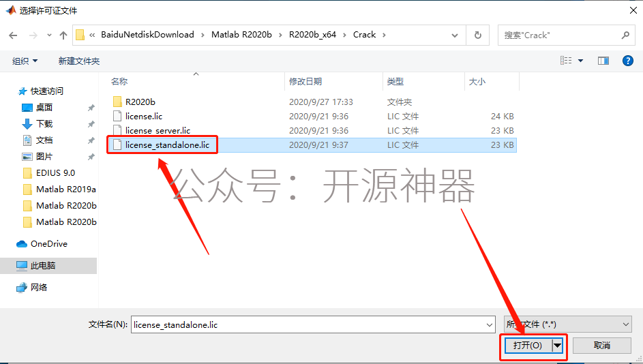The height and width of the screenshot is (364, 643).
Task: Click the license_standalone.lic file icon
Action: [117, 145]
